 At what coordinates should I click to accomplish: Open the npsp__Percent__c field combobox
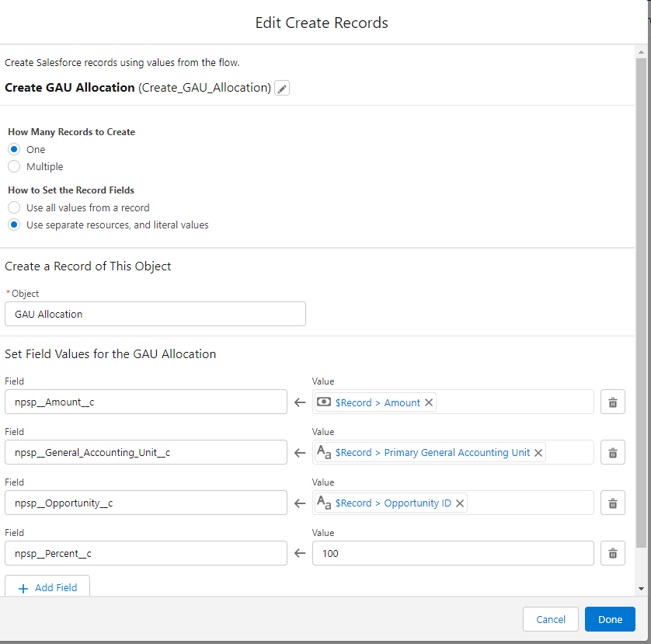click(x=146, y=553)
